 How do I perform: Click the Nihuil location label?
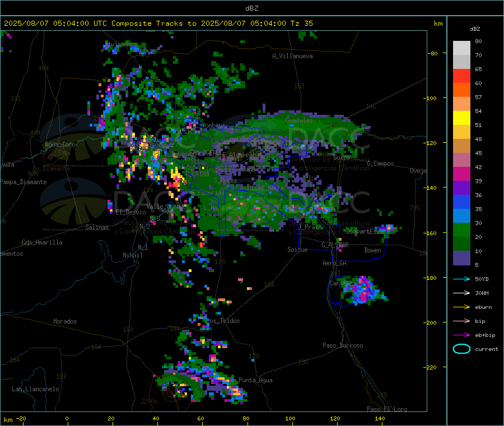coord(132,255)
